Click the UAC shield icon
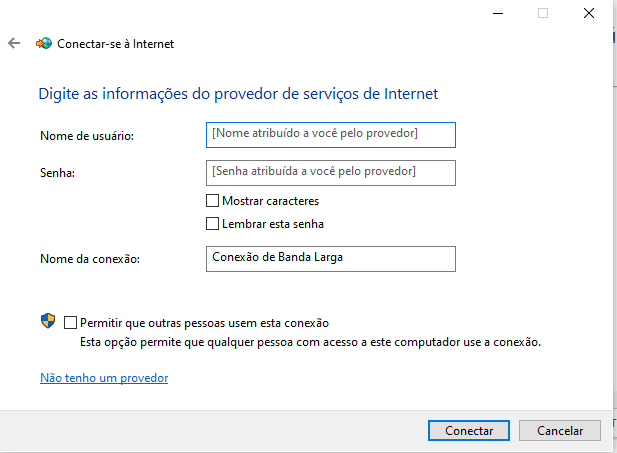This screenshot has height=453, width=617. click(x=48, y=321)
